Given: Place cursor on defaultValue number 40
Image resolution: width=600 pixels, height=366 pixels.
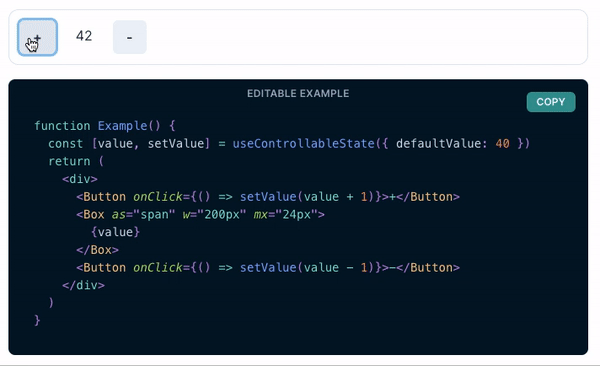Looking at the screenshot, I should (502, 144).
